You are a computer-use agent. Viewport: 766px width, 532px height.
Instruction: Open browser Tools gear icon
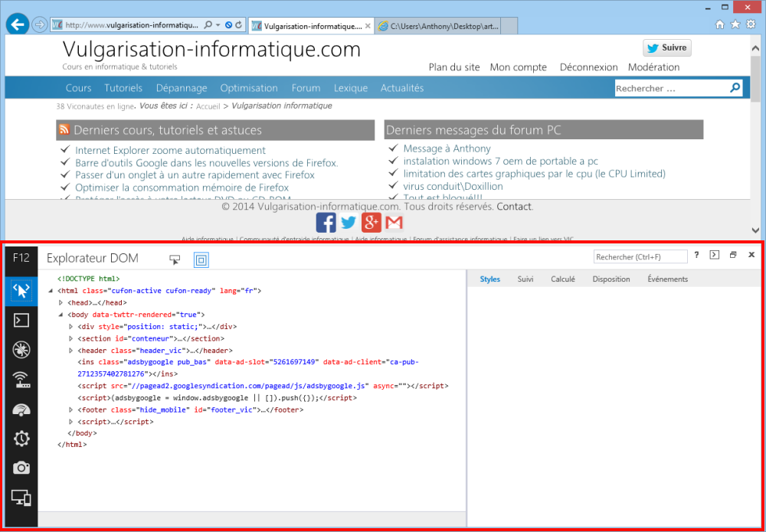(x=751, y=25)
